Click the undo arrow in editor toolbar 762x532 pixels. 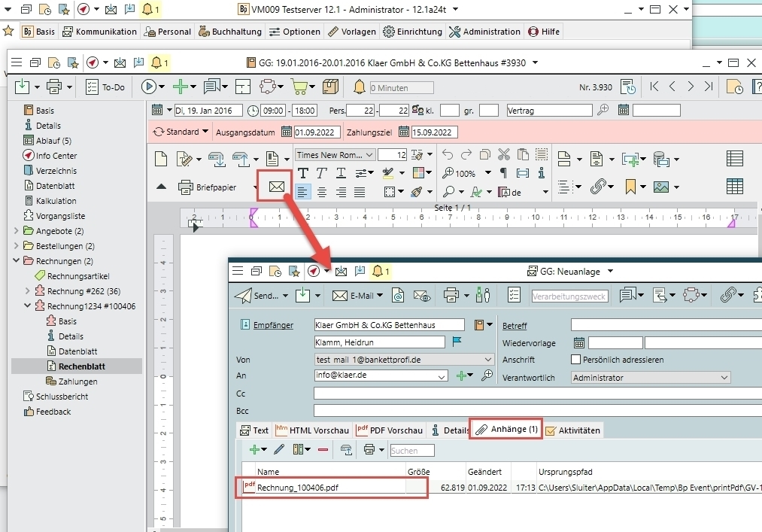[x=448, y=155]
